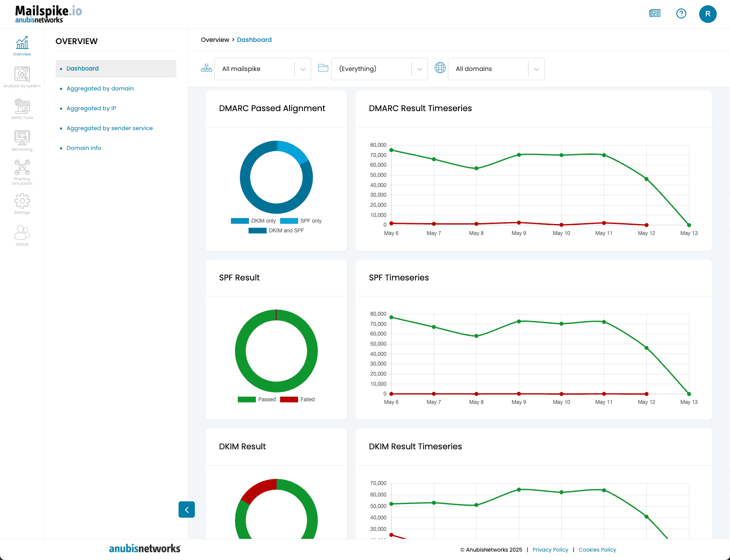Open Settings gear in sidebar

(x=22, y=204)
